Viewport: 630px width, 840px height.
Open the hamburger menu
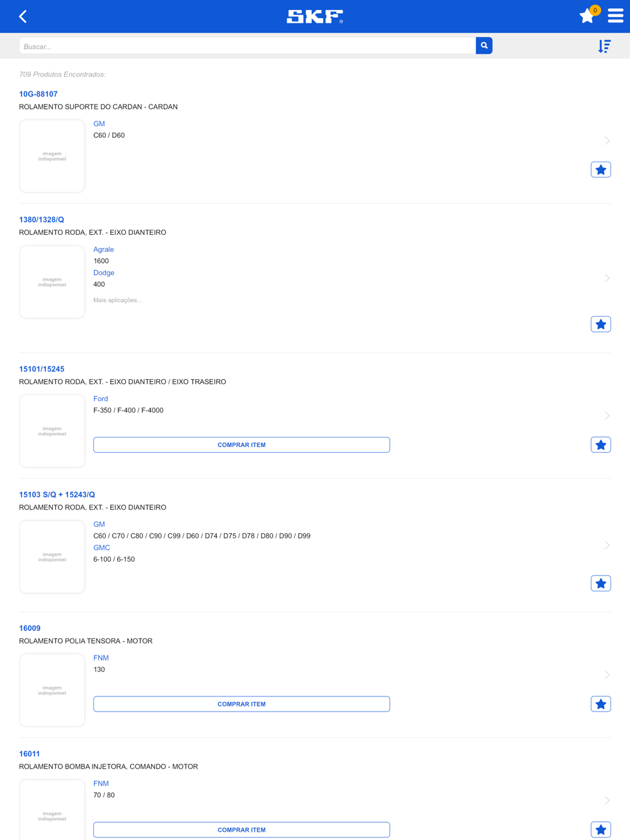616,16
